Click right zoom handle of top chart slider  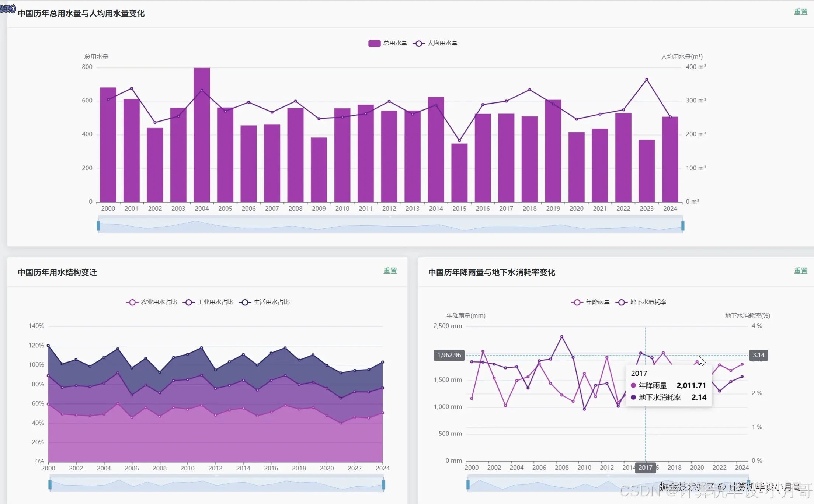point(683,225)
